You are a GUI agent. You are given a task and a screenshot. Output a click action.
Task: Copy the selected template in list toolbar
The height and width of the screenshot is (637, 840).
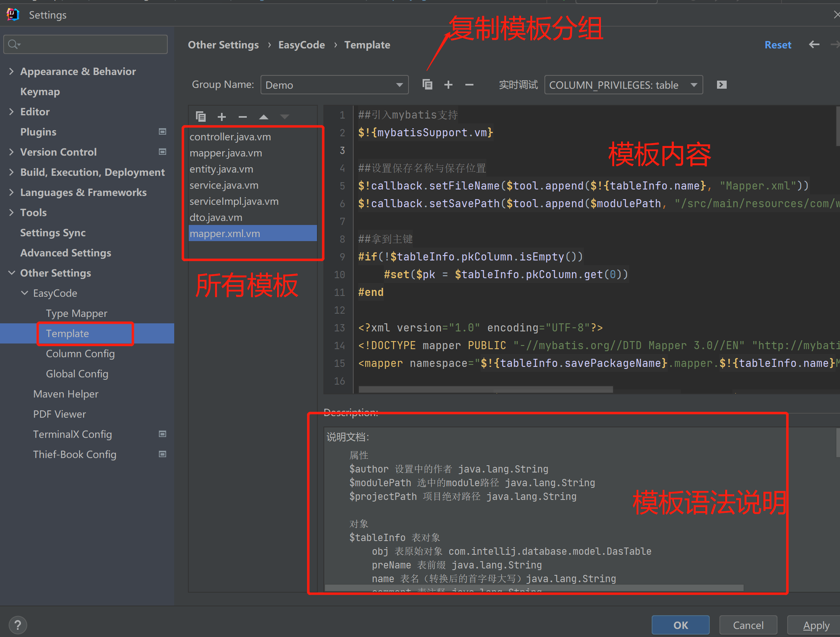200,117
